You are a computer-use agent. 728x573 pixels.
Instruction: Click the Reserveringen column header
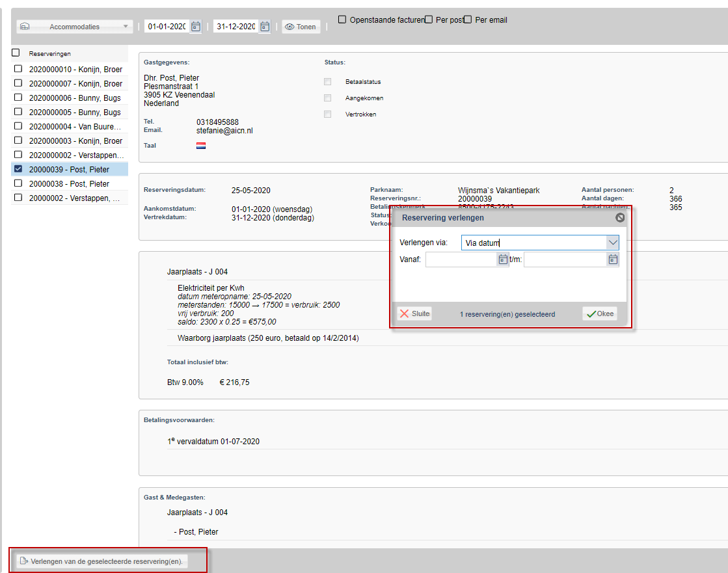click(x=49, y=54)
